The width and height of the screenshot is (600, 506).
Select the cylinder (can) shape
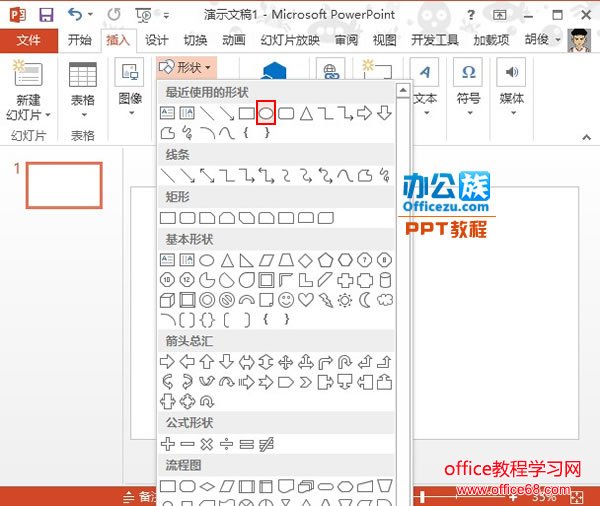tap(385, 280)
